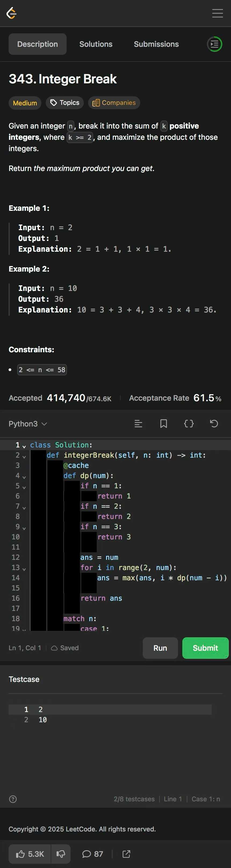Click the LeetCode logo icon
Viewport: 231px width, 868px height.
tap(12, 13)
